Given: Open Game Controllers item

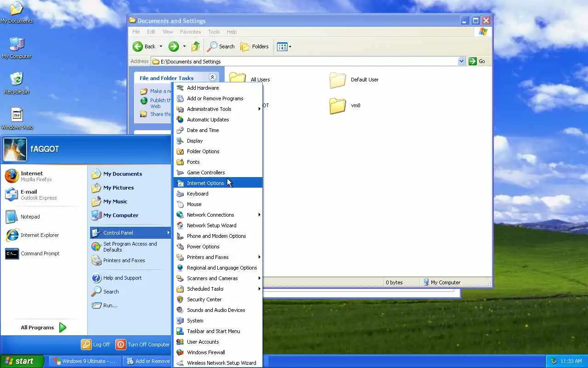Looking at the screenshot, I should tap(218, 172).
